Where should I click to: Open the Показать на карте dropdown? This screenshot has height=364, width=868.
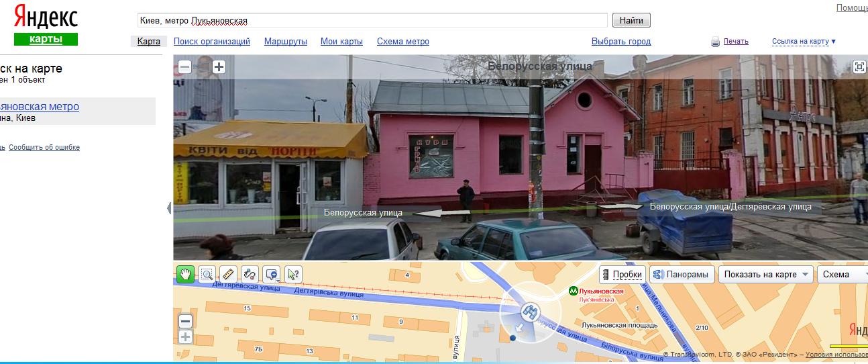765,274
